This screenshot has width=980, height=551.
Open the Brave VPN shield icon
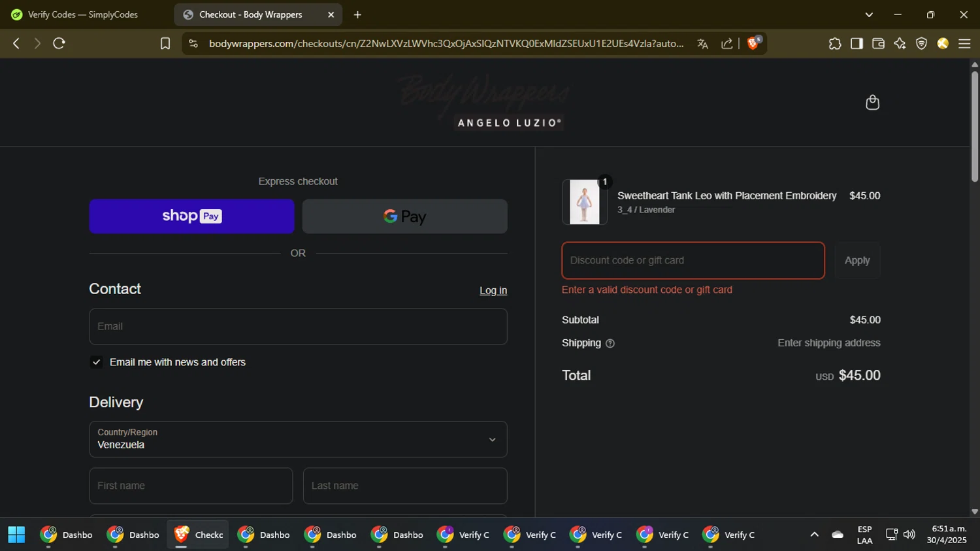pos(921,44)
